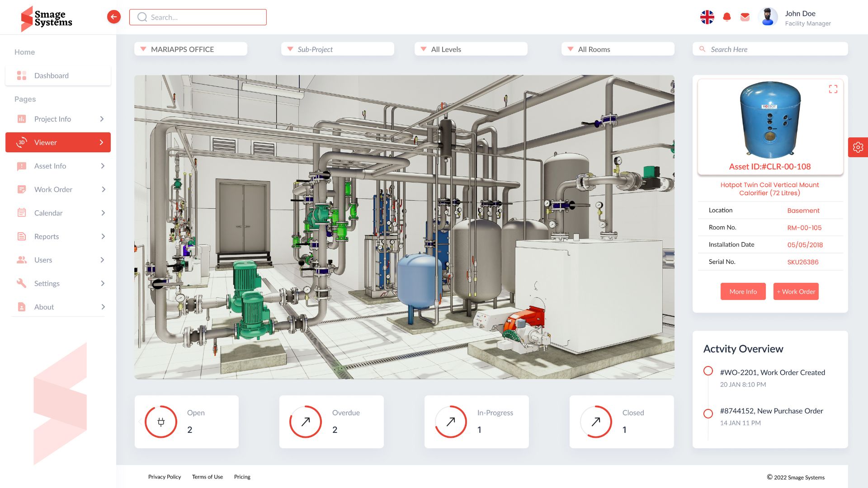
Task: Open the notifications bell icon
Action: click(727, 17)
